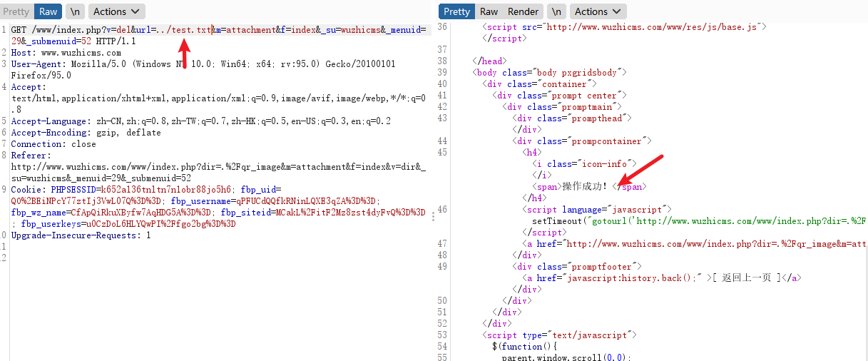This screenshot has width=868, height=361.
Task: Click the GET /www/index.php request line
Action: 219,30
